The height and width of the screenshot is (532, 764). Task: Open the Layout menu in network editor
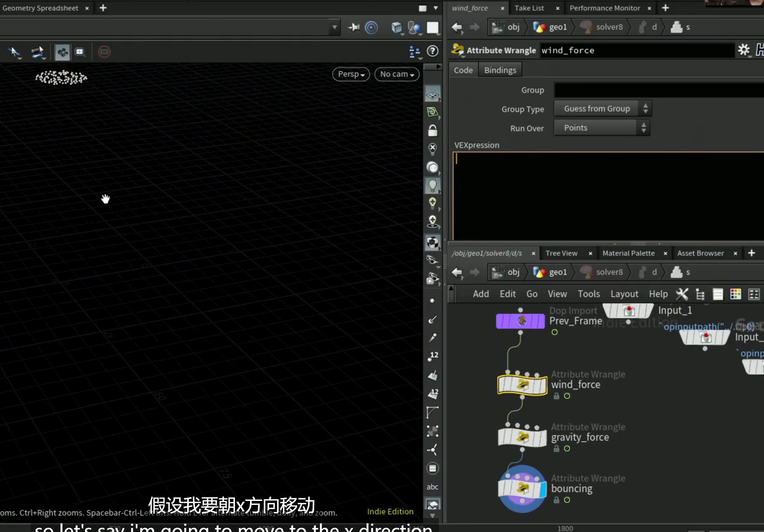[x=624, y=294]
